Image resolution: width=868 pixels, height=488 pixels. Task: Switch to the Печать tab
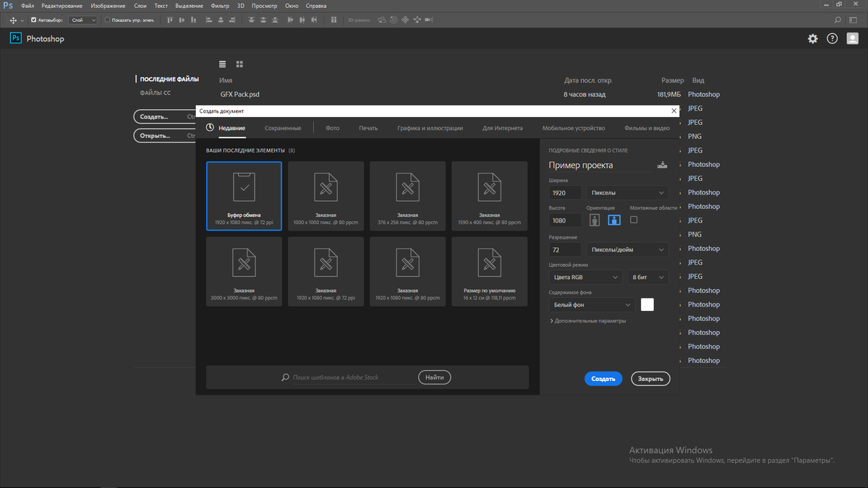[368, 128]
